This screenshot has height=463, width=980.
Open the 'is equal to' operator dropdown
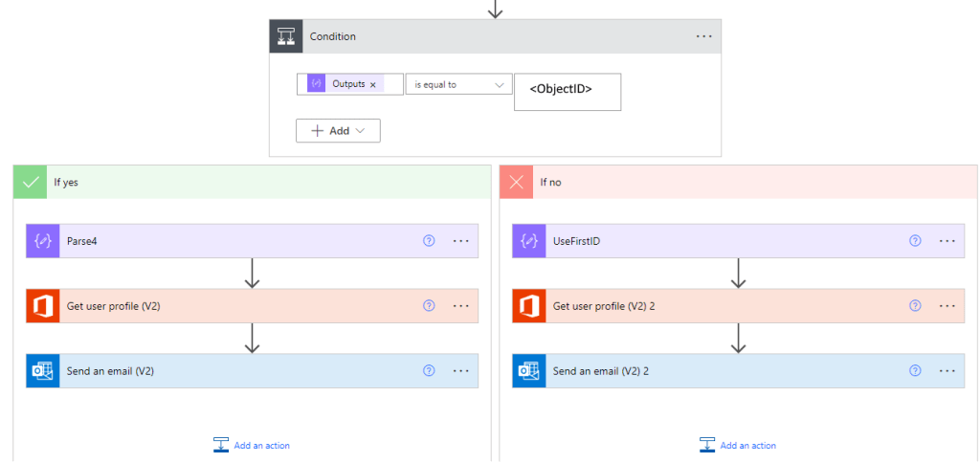458,84
